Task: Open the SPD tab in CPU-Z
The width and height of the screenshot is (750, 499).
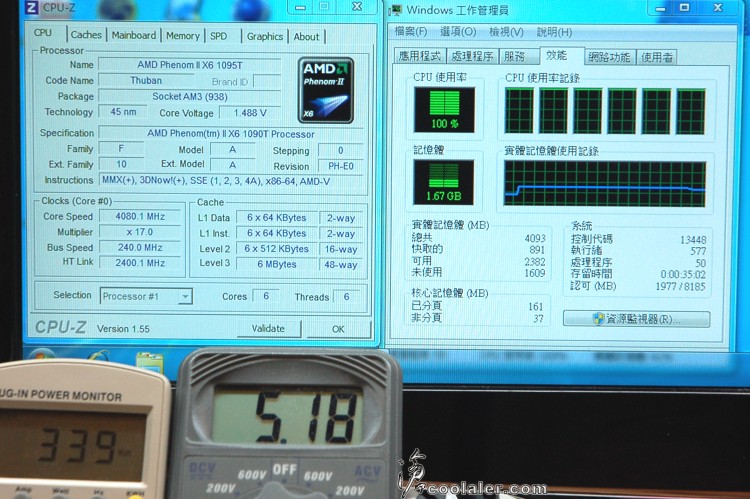Action: click(x=219, y=36)
